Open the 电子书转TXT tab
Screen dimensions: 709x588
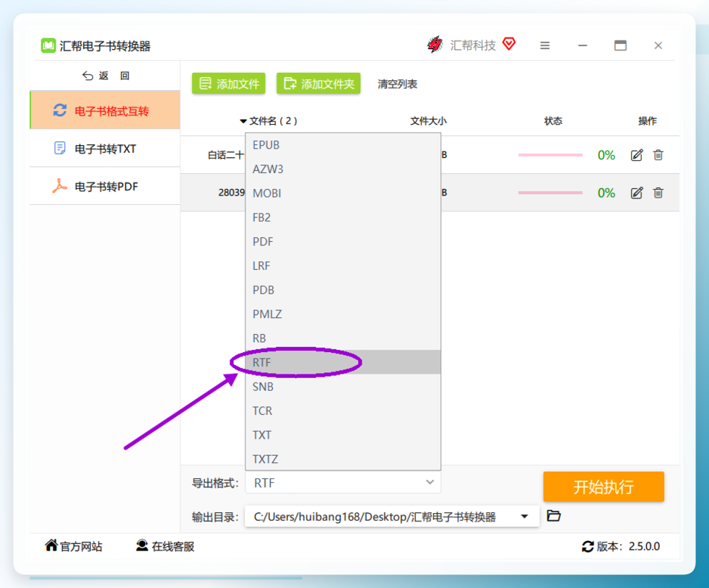(105, 148)
